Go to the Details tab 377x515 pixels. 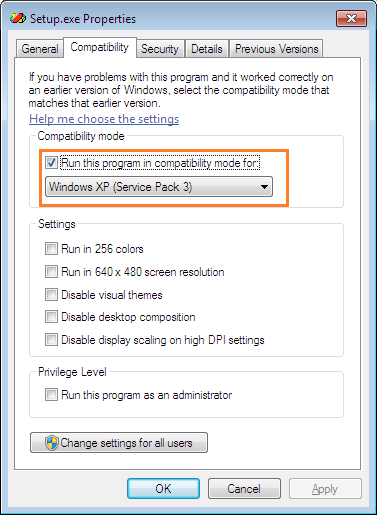coord(206,49)
